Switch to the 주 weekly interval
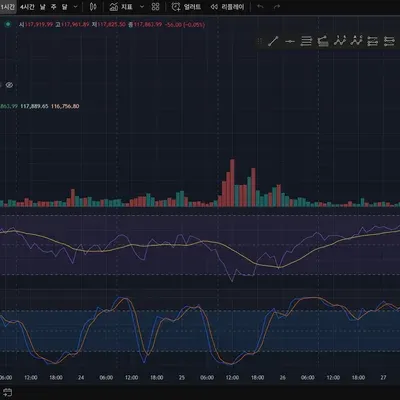This screenshot has height=400, width=400. click(x=53, y=7)
